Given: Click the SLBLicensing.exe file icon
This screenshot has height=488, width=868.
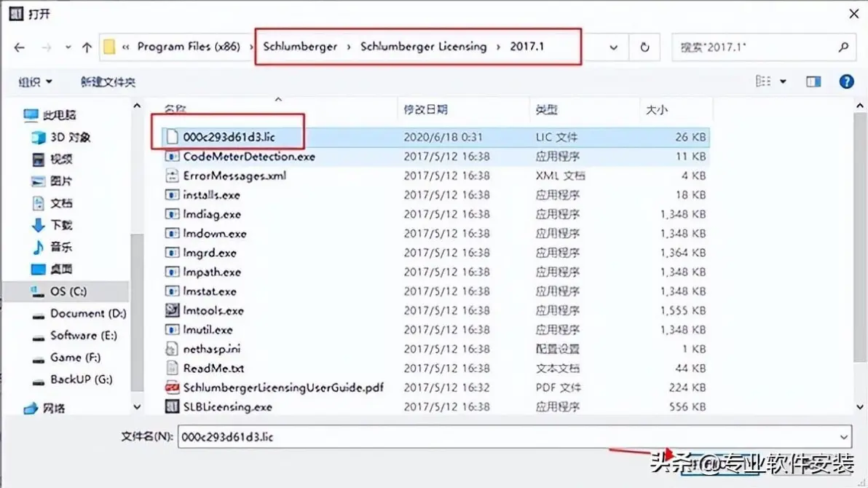Looking at the screenshot, I should point(172,406).
